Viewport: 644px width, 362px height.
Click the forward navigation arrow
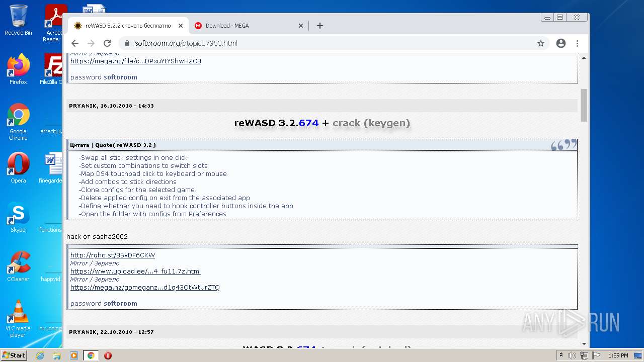91,43
